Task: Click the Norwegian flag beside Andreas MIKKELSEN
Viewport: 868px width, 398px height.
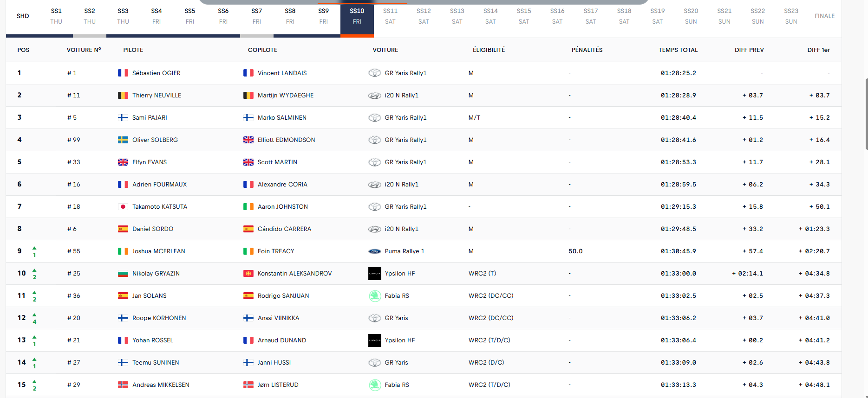Action: pos(123,385)
